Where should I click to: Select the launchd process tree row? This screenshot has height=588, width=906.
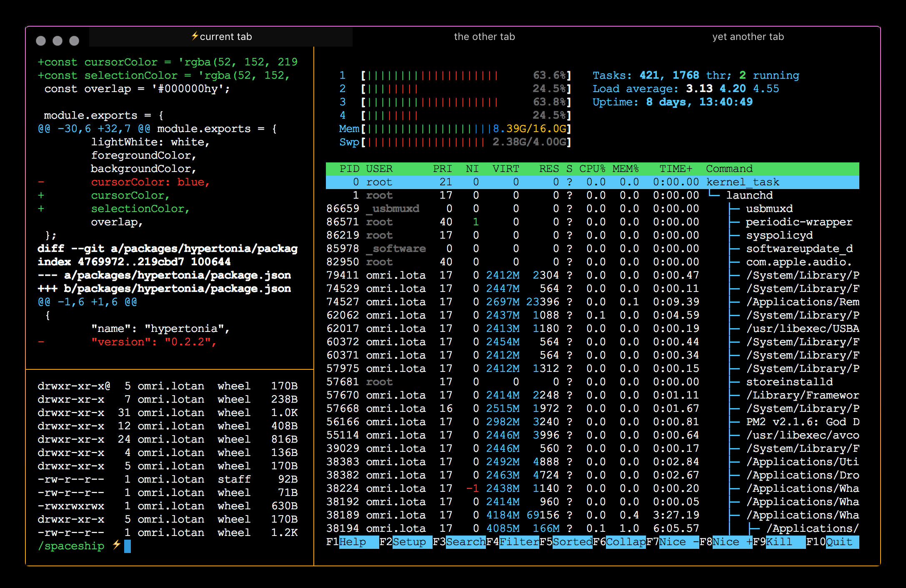[x=592, y=195]
